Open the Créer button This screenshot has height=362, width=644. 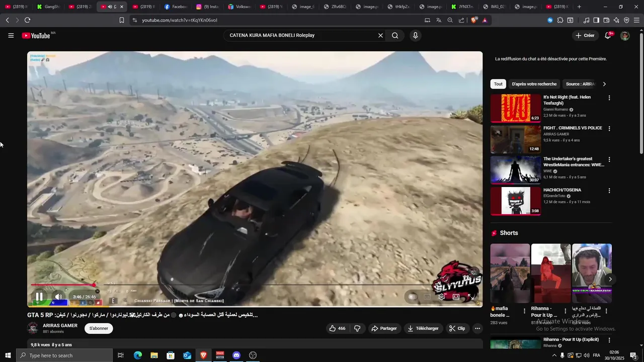click(585, 36)
